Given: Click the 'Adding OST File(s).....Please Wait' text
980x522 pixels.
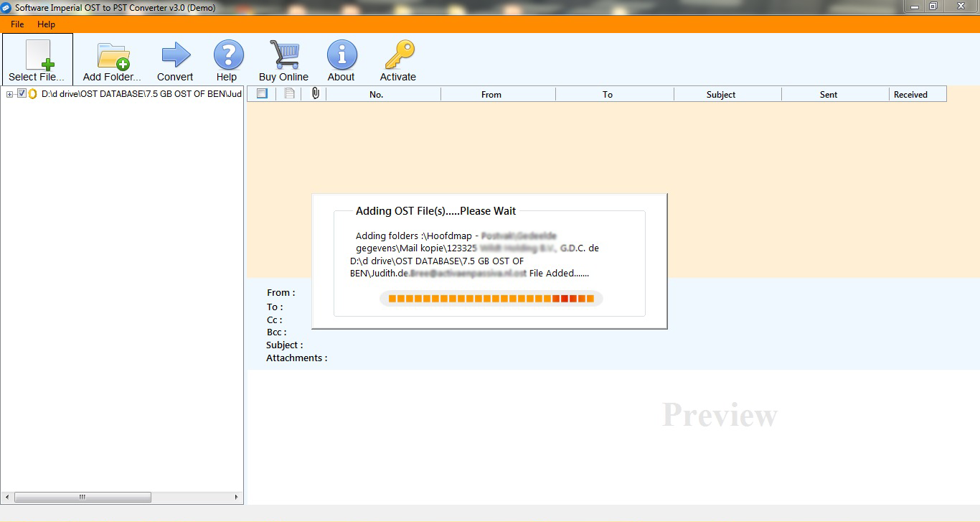Looking at the screenshot, I should point(436,211).
